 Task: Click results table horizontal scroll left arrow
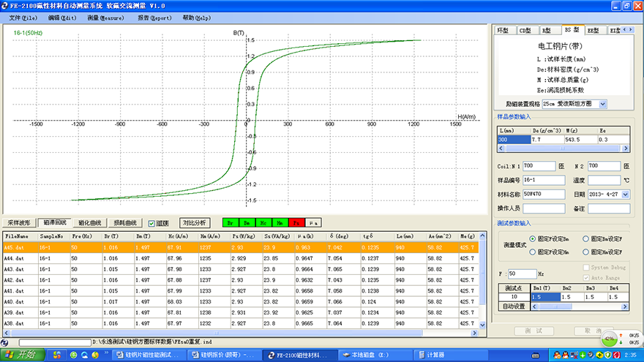(x=6, y=333)
